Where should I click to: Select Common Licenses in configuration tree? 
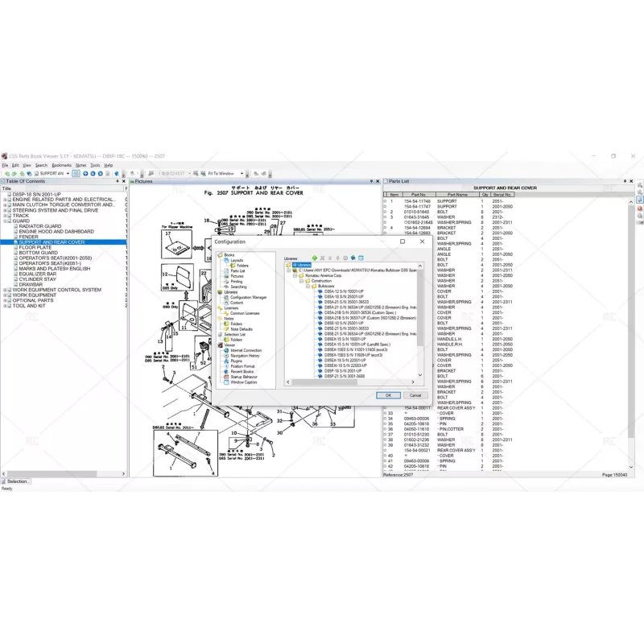click(245, 313)
